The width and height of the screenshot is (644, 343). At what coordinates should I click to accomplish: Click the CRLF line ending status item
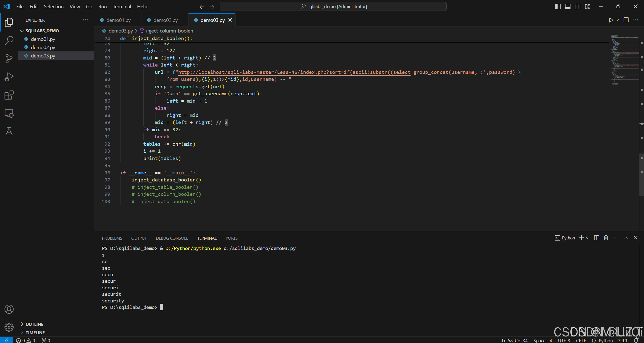[x=581, y=340]
